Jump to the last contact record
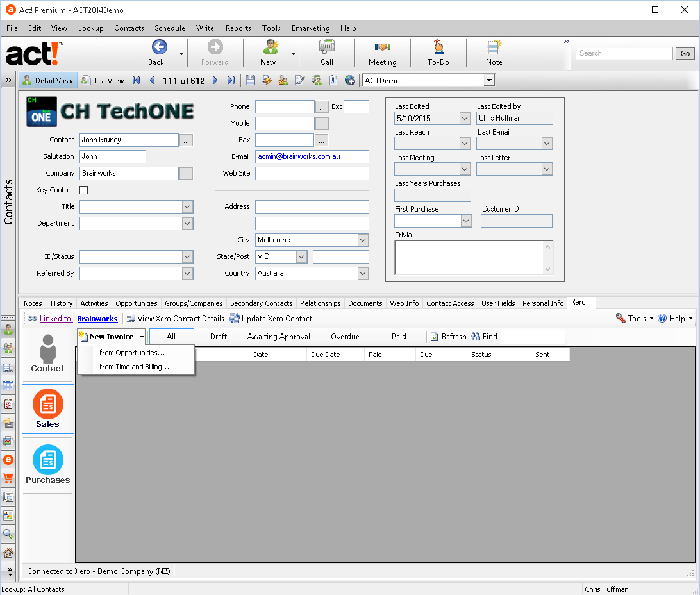Viewport: 700px width, 595px height. [231, 80]
